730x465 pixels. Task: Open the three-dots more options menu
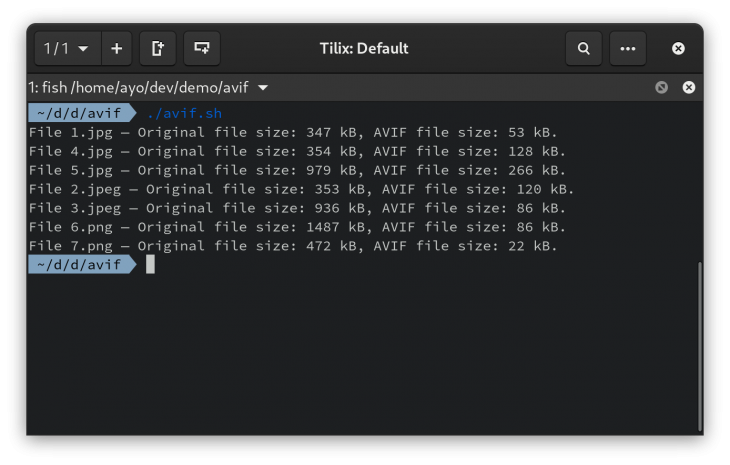(x=627, y=48)
